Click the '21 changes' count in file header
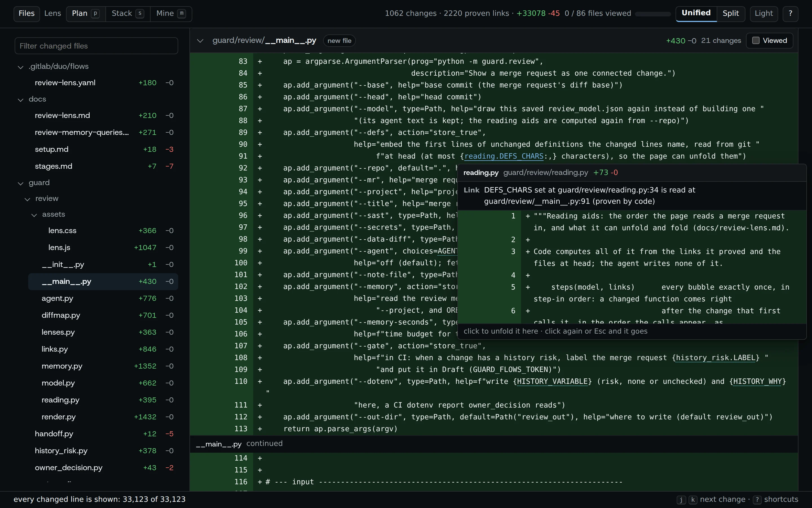The image size is (812, 508). [721, 41]
